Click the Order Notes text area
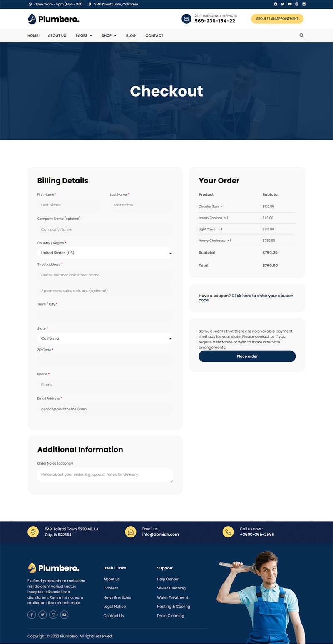Image resolution: width=333 pixels, height=644 pixels. (x=105, y=475)
